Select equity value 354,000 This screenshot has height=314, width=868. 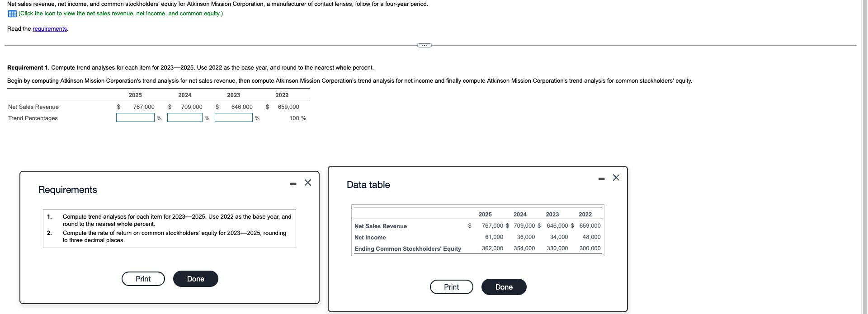point(524,248)
